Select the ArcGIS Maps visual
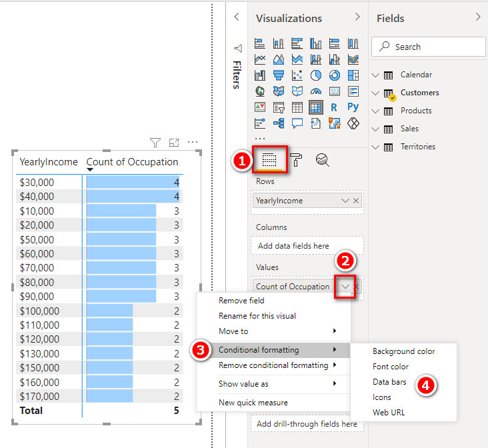488x448 pixels. (335, 123)
